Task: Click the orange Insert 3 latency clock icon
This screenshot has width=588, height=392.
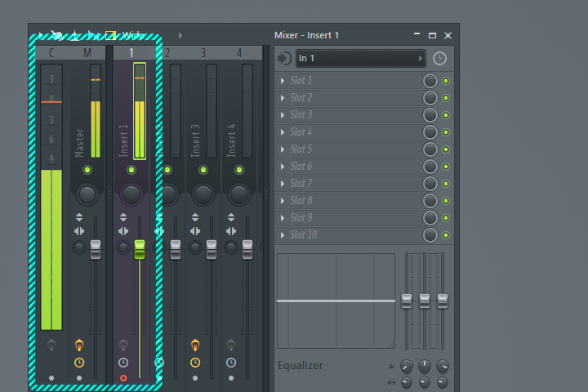Action: 195,363
